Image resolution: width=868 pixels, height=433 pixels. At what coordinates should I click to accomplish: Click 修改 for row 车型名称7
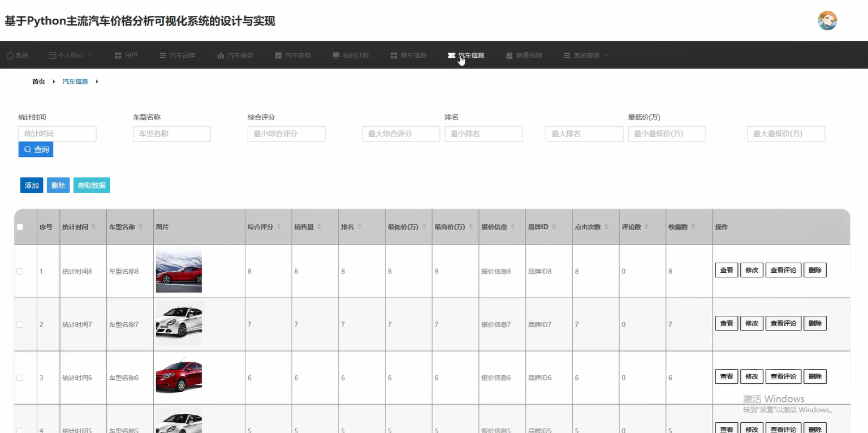(x=752, y=323)
